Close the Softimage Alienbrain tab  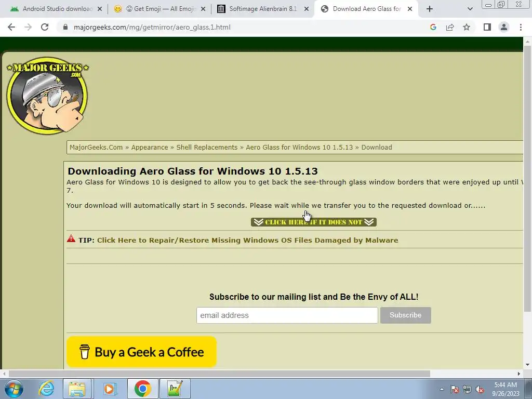307,9
